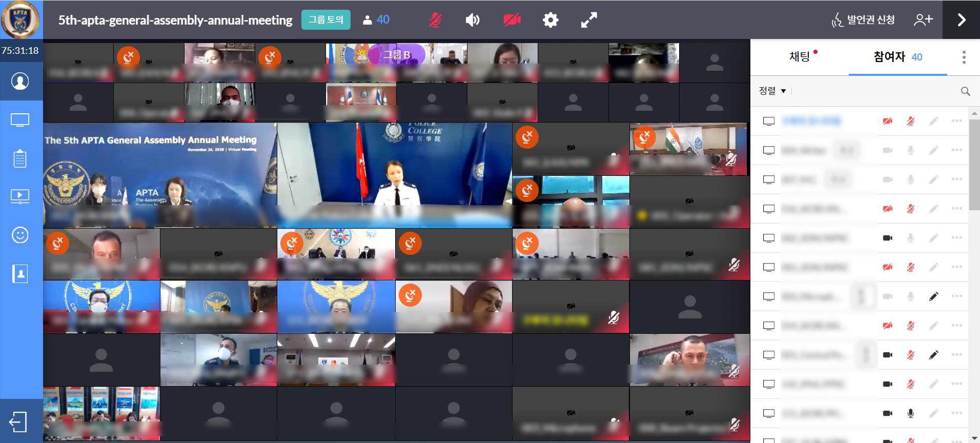Toggle camera for the second participant row

(888, 150)
